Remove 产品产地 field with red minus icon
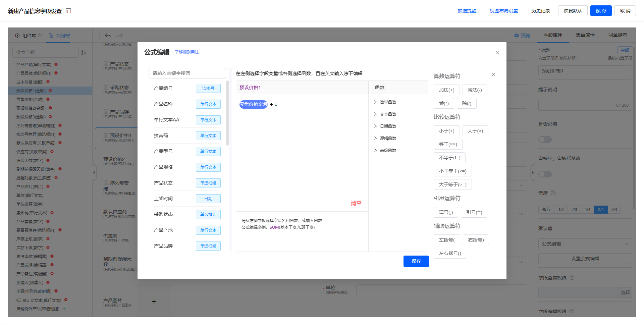Image resolution: width=644 pixels, height=325 pixels. pos(56,64)
